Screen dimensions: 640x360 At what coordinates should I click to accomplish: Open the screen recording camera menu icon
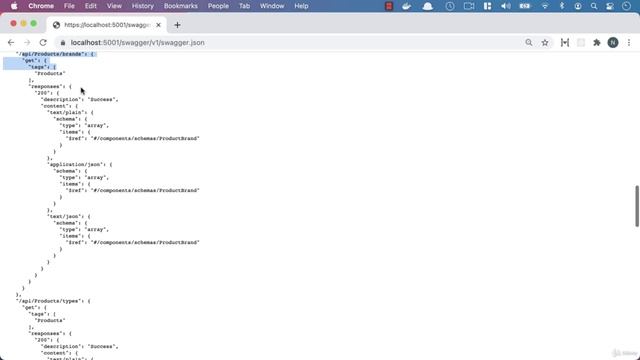coord(469,6)
